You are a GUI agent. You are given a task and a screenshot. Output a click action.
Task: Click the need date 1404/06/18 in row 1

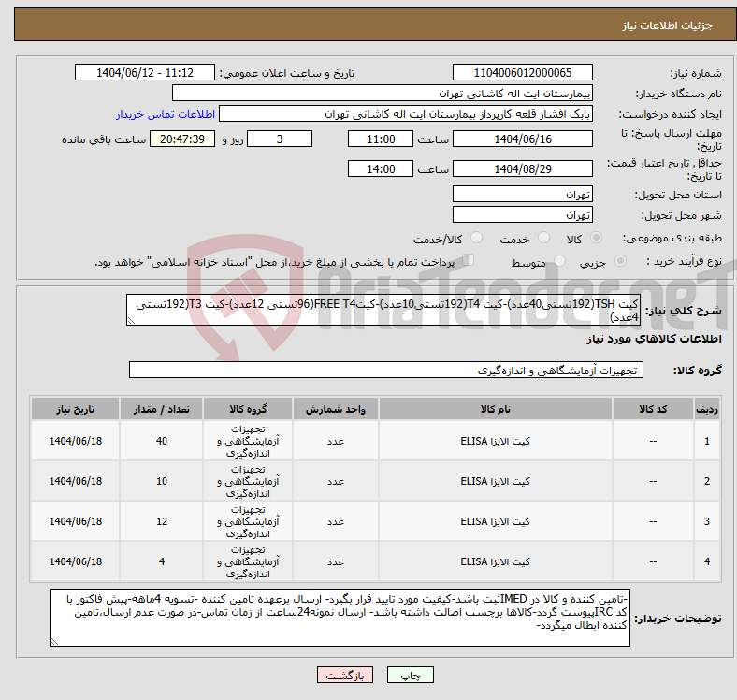pyautogui.click(x=75, y=441)
